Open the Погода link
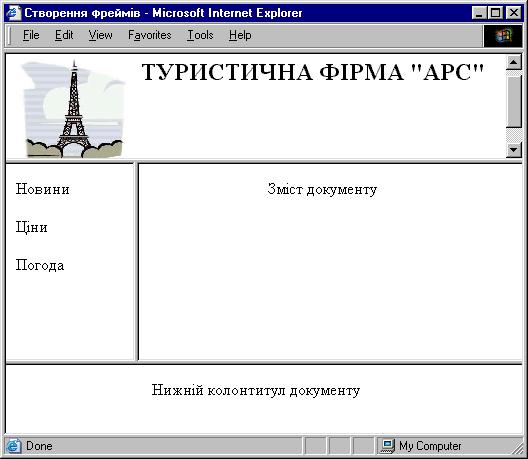Viewport: 528px width, 459px height. (x=40, y=265)
